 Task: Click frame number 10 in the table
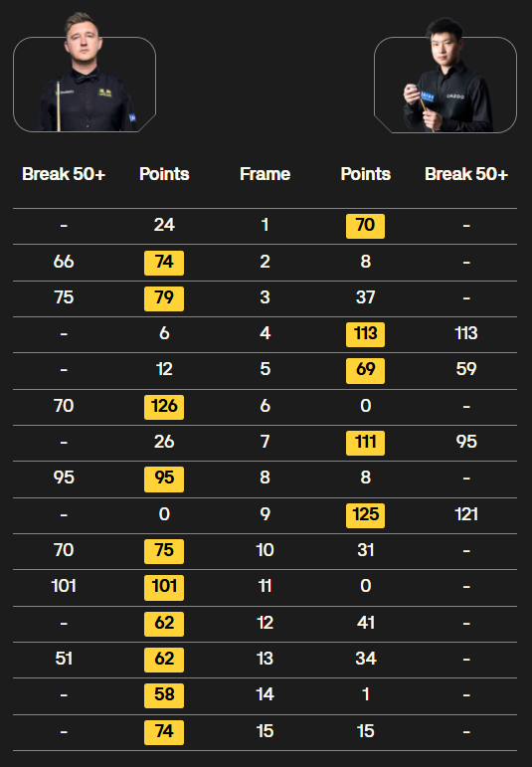tap(266, 550)
